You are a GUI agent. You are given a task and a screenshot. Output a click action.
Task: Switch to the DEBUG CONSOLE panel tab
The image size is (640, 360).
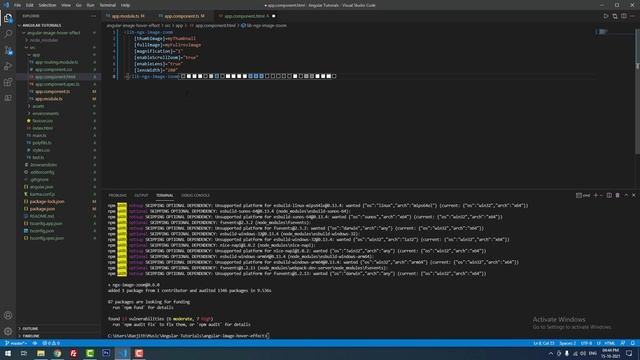coord(195,195)
